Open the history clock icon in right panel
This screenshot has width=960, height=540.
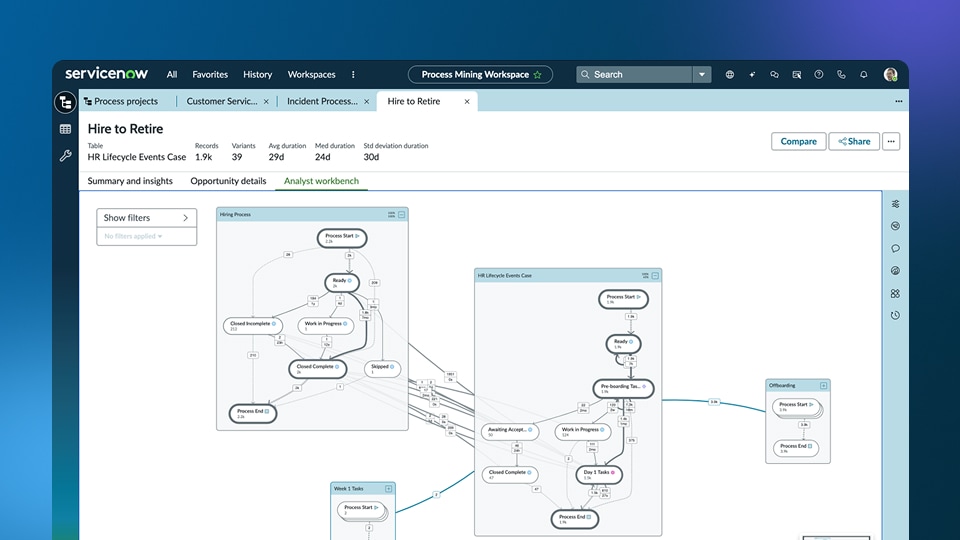[895, 315]
